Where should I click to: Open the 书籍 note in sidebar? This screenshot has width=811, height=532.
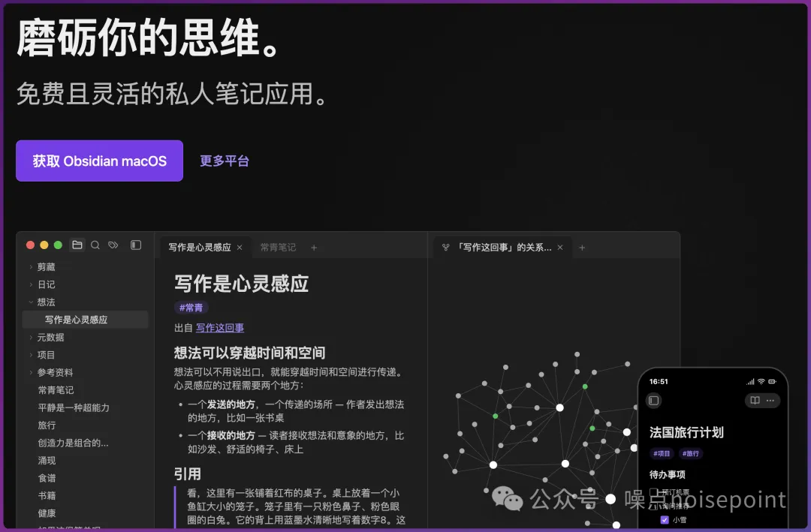click(47, 495)
